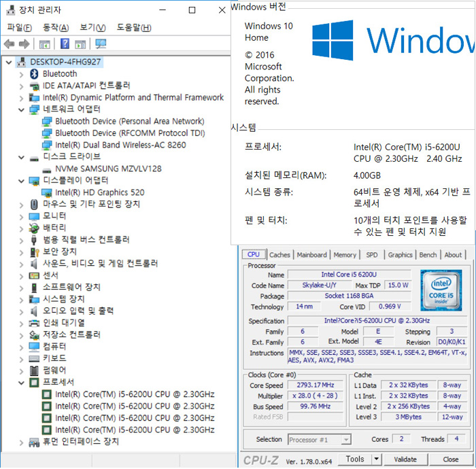Open the 보기(V) menu
Image resolution: width=476 pixels, height=469 pixels.
92,28
